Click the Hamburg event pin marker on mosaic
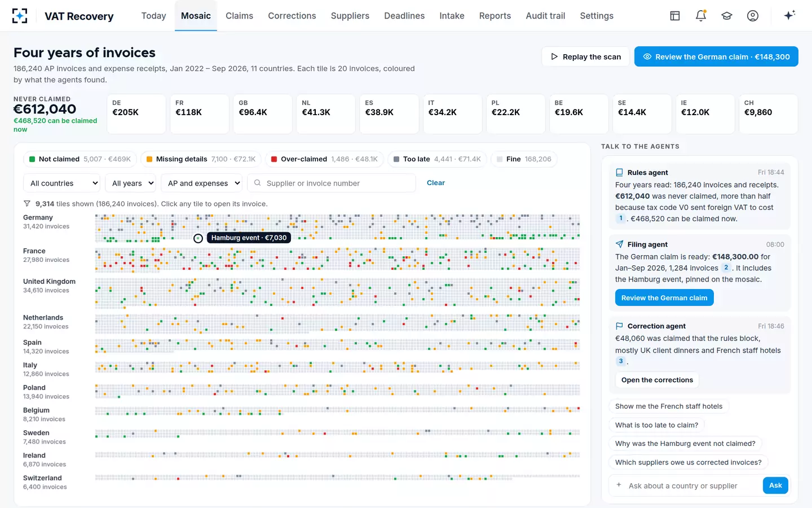812x508 pixels. pyautogui.click(x=198, y=238)
